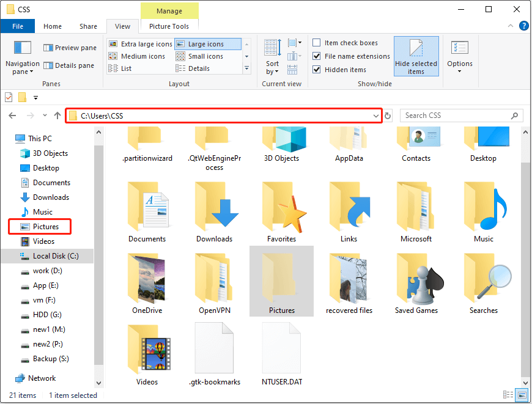The width and height of the screenshot is (532, 404).
Task: Click Hide selected items
Action: 416,56
